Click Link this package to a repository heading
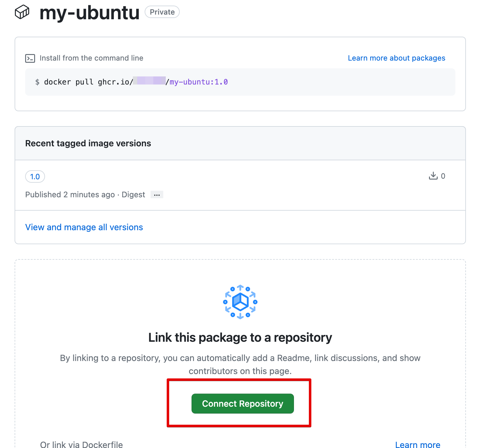Viewport: 483px width, 448px height. [240, 337]
